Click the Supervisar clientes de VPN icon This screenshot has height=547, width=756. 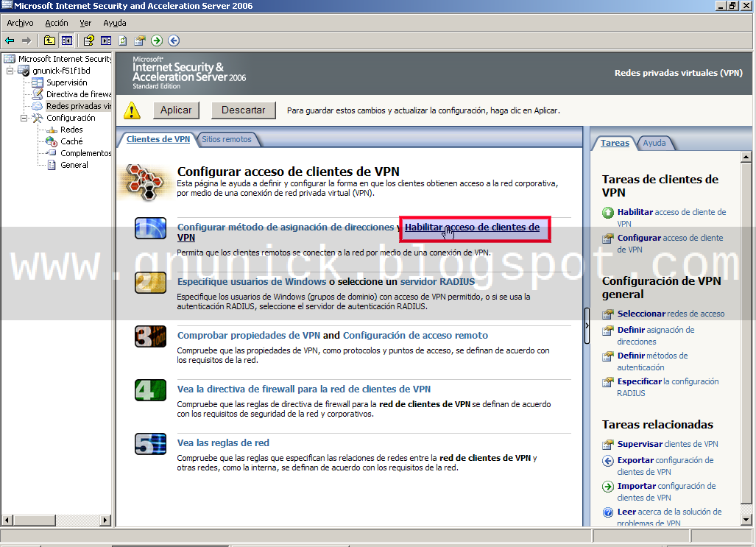coord(608,444)
